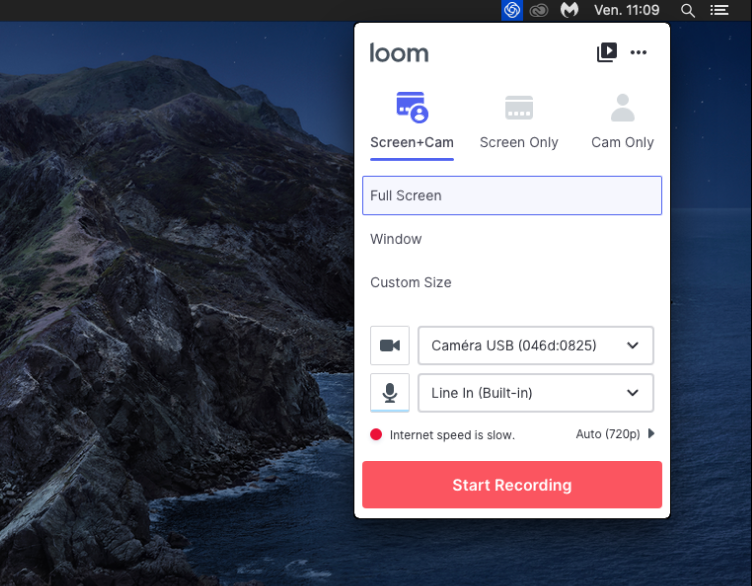Select the Window recording option
The image size is (752, 586).
click(x=512, y=239)
